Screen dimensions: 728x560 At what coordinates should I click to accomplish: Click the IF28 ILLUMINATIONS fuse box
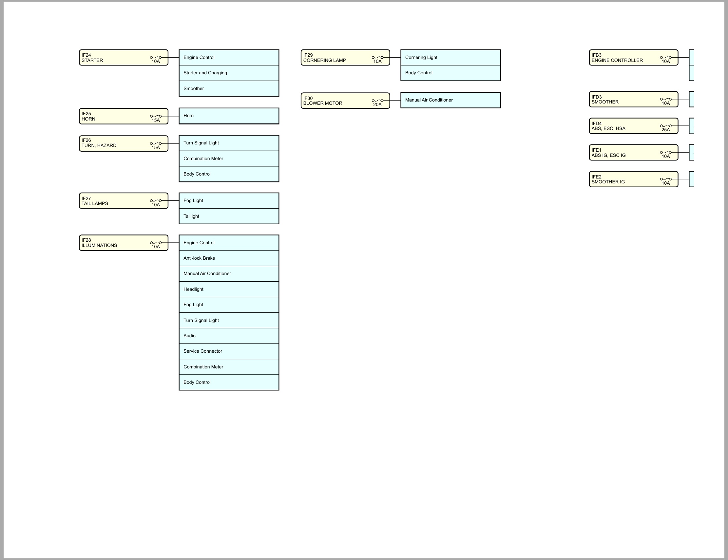(124, 243)
